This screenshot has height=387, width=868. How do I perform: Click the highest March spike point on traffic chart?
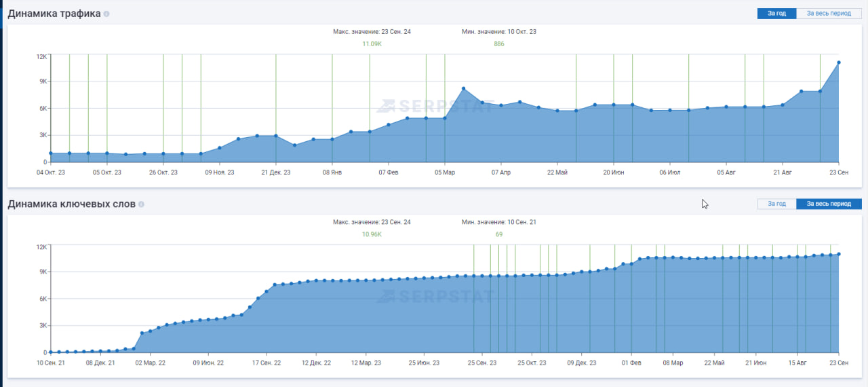coord(463,89)
